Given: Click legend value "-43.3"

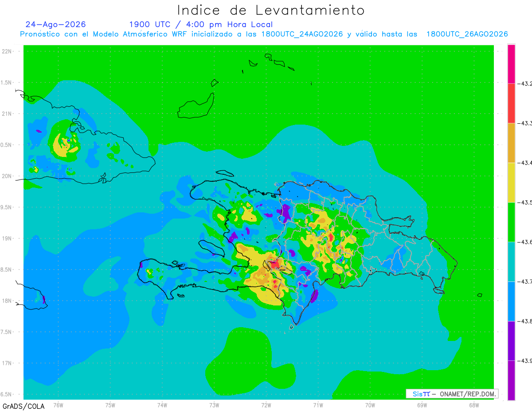Looking at the screenshot, I should pos(525,123).
